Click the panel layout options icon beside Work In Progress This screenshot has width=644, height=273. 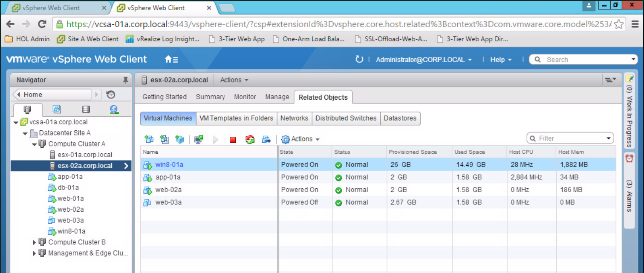pyautogui.click(x=610, y=80)
